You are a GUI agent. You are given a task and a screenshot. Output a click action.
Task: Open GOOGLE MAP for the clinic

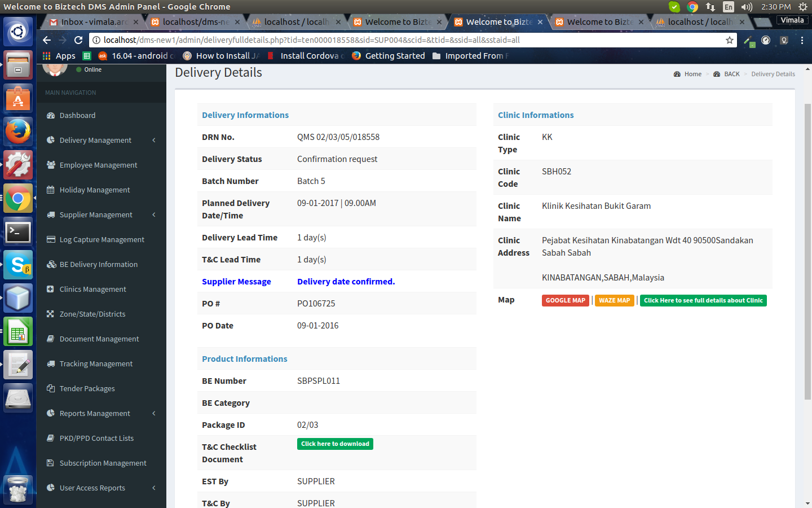566,300
